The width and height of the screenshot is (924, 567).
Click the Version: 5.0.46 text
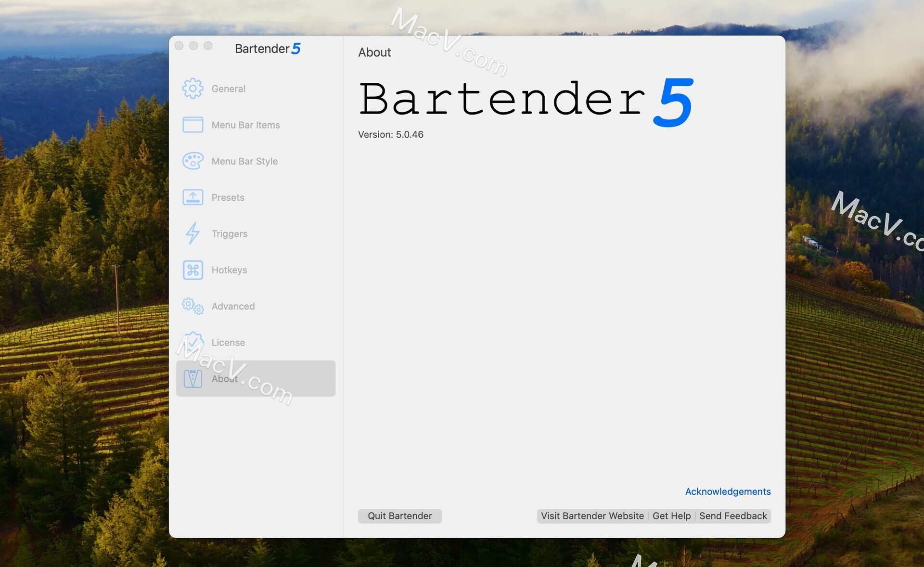tap(390, 135)
